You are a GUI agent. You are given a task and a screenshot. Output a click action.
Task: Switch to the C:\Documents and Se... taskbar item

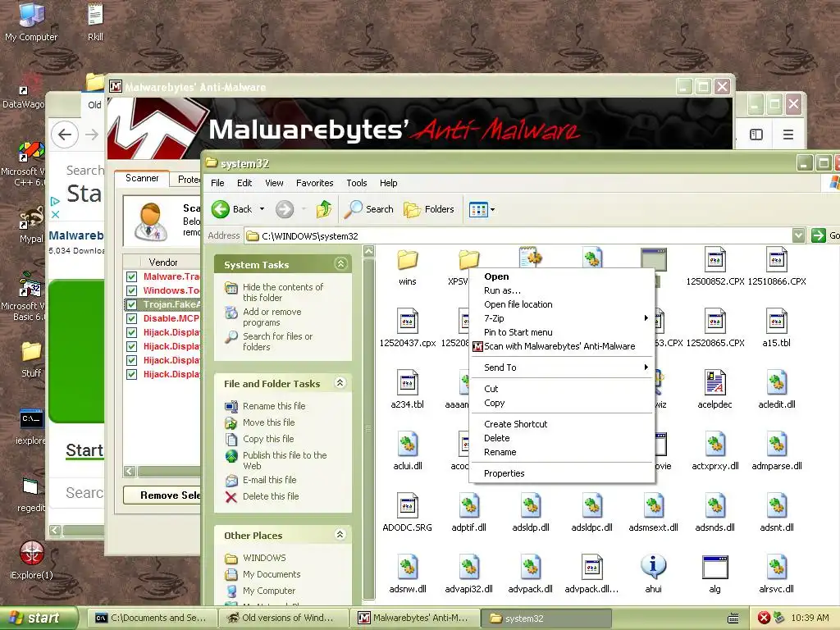pos(153,618)
